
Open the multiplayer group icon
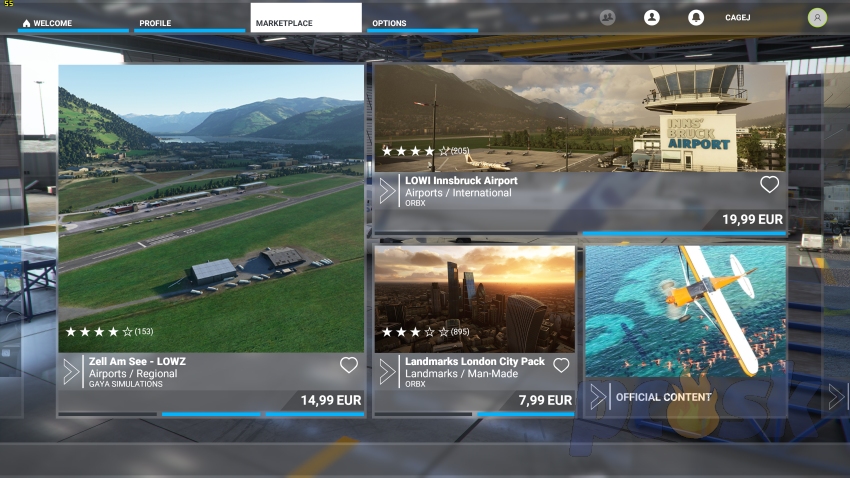point(608,17)
